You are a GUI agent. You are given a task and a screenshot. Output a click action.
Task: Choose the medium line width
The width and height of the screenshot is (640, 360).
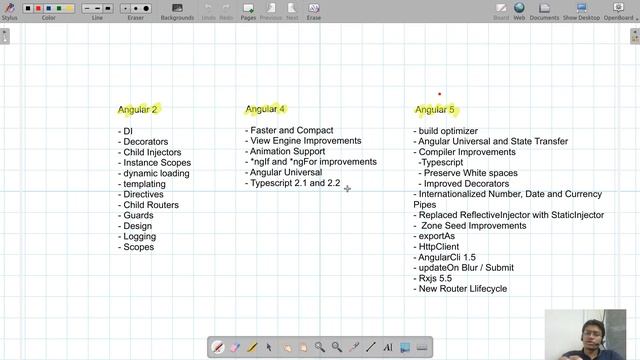point(97,8)
